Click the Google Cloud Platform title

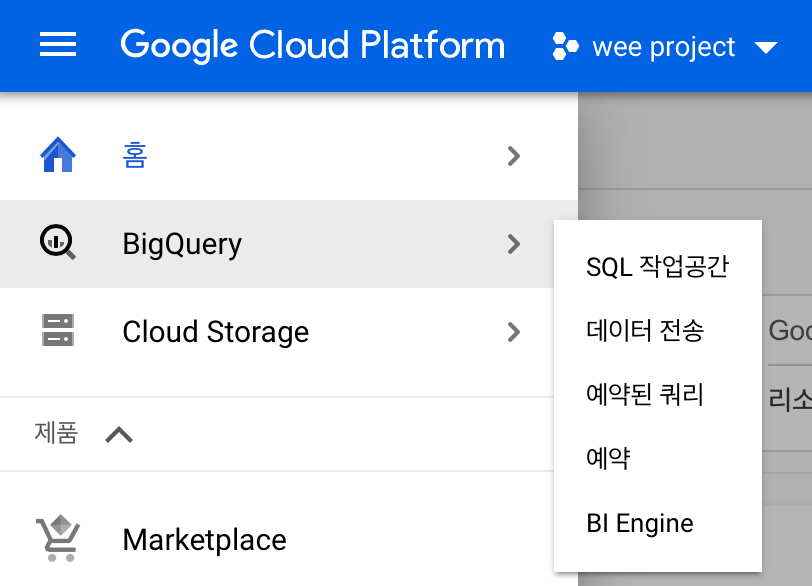313,46
